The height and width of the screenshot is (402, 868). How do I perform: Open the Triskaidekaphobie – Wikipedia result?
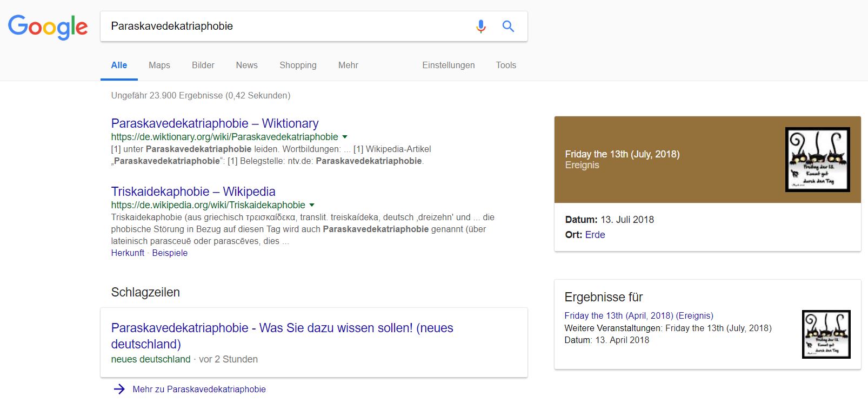pyautogui.click(x=193, y=192)
